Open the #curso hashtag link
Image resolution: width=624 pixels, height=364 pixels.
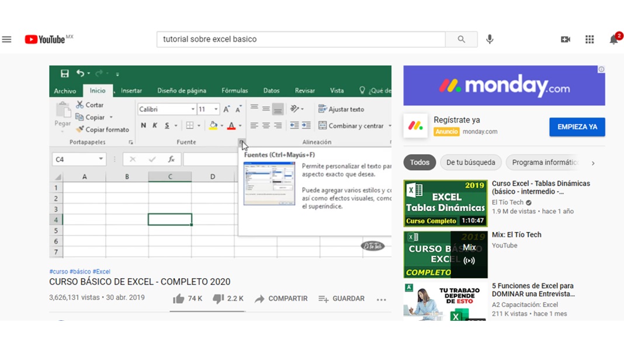(x=58, y=271)
